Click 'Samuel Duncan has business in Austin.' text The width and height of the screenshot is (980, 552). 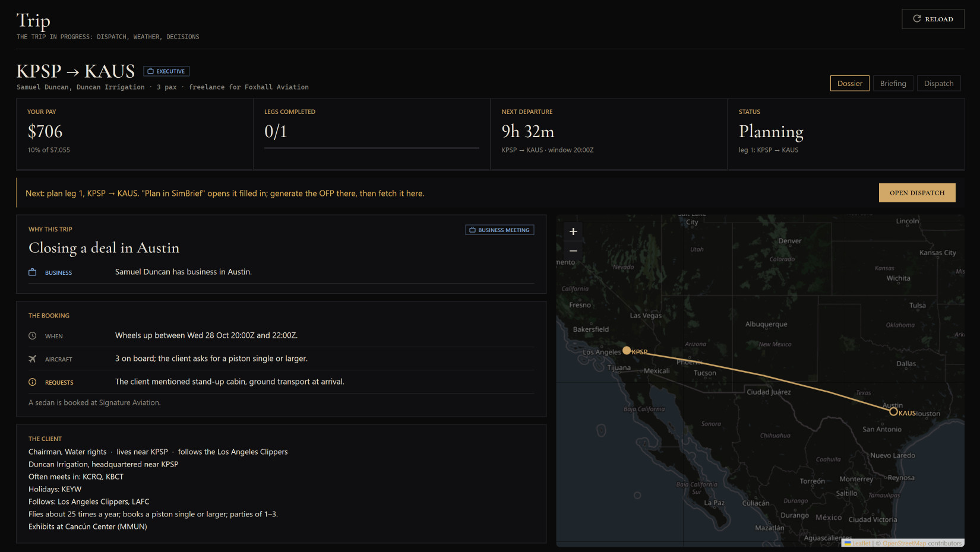(x=184, y=272)
